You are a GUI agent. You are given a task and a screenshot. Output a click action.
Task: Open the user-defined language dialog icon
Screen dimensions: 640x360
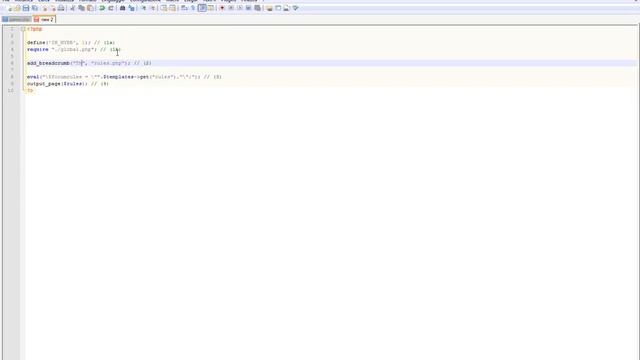(211, 8)
